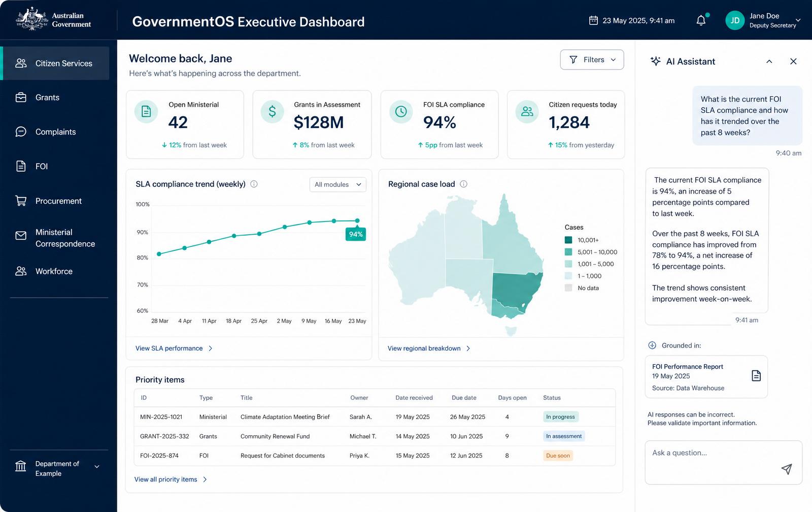The width and height of the screenshot is (812, 512).
Task: Open the FOI Performance Report source card
Action: click(706, 376)
